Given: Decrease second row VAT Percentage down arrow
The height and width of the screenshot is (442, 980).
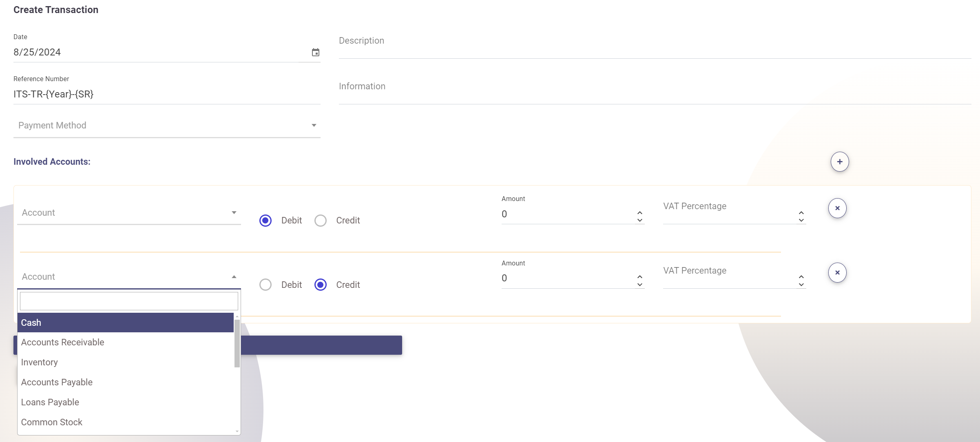Looking at the screenshot, I should [801, 285].
